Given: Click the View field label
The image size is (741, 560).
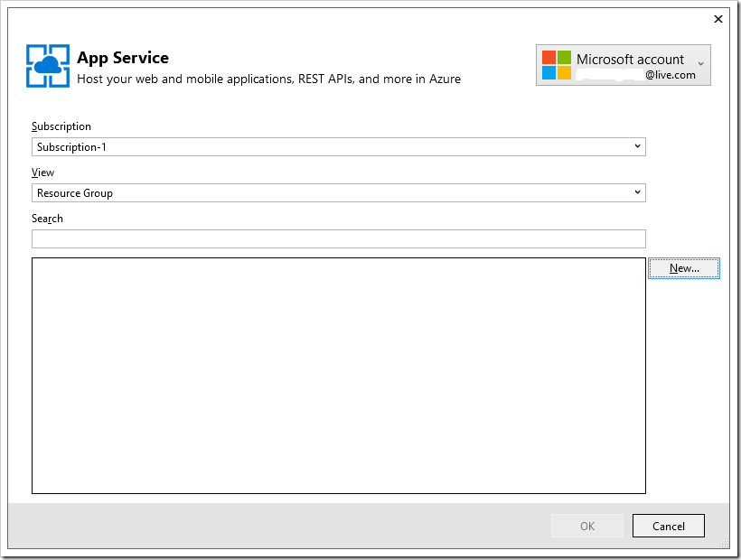Looking at the screenshot, I should tap(42, 173).
